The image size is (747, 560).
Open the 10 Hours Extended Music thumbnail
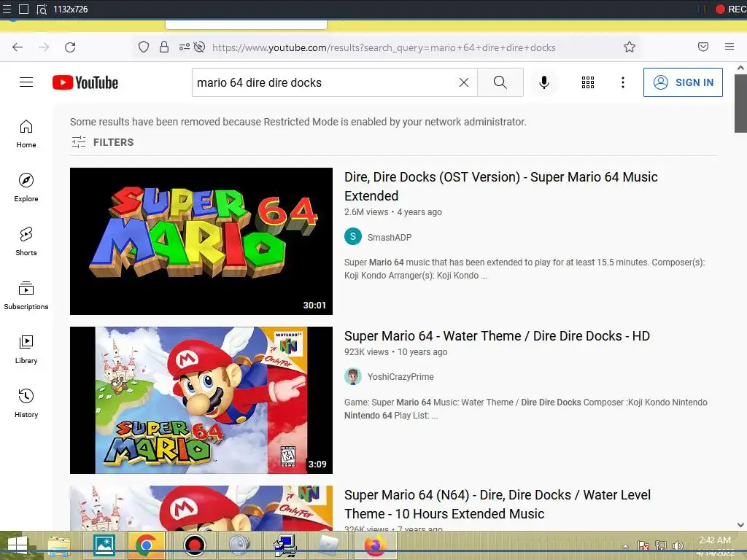(x=201, y=507)
